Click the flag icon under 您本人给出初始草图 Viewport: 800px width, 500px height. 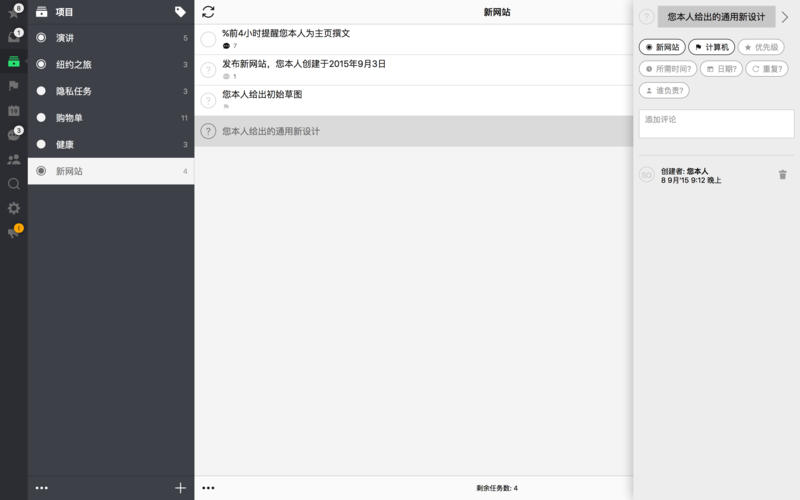coord(226,107)
